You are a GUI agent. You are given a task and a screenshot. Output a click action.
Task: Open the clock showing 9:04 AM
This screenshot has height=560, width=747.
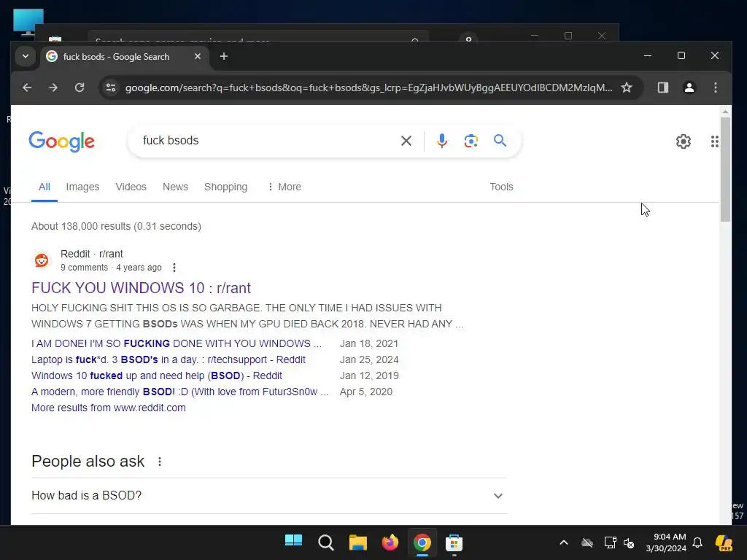click(666, 542)
